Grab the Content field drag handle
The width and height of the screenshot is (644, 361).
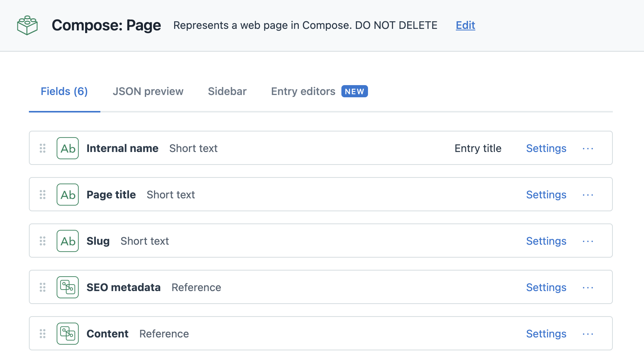(x=43, y=334)
